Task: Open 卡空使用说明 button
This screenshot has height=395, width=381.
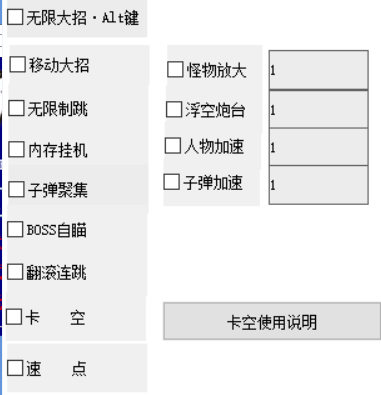Action: 272,321
